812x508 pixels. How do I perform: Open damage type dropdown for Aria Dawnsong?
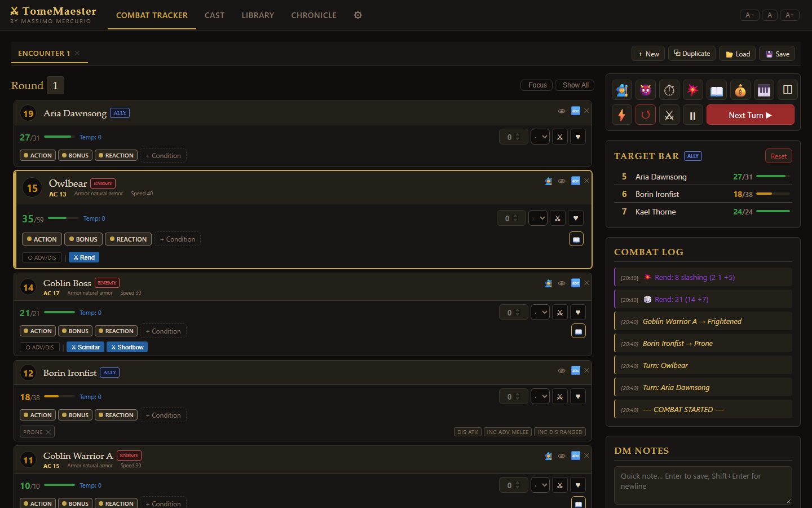click(540, 137)
